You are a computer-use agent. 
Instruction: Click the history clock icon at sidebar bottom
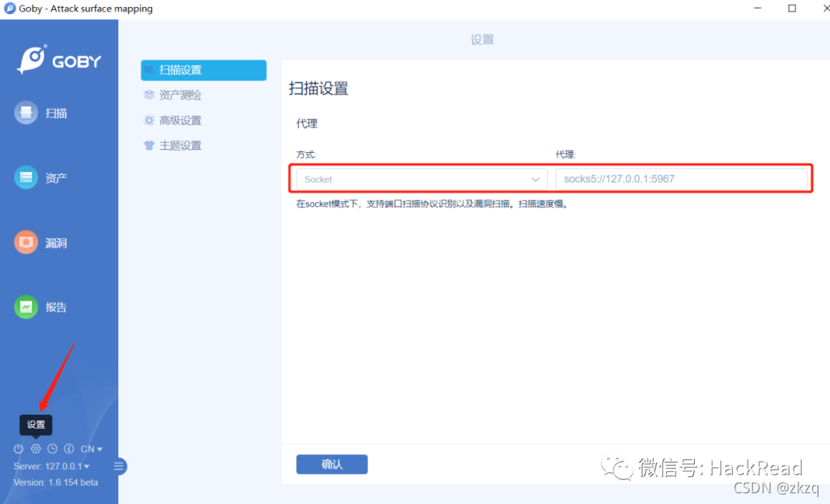[52, 449]
